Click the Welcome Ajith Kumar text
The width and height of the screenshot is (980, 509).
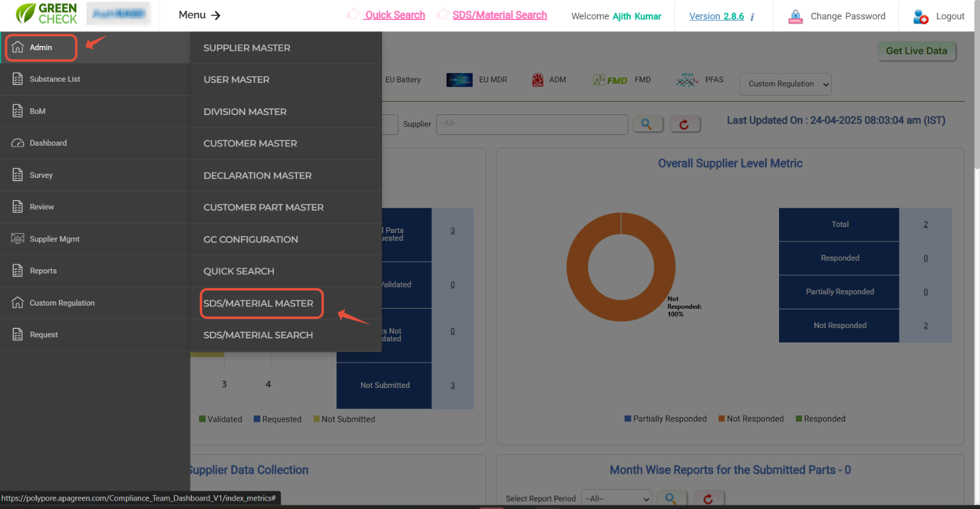(x=616, y=16)
